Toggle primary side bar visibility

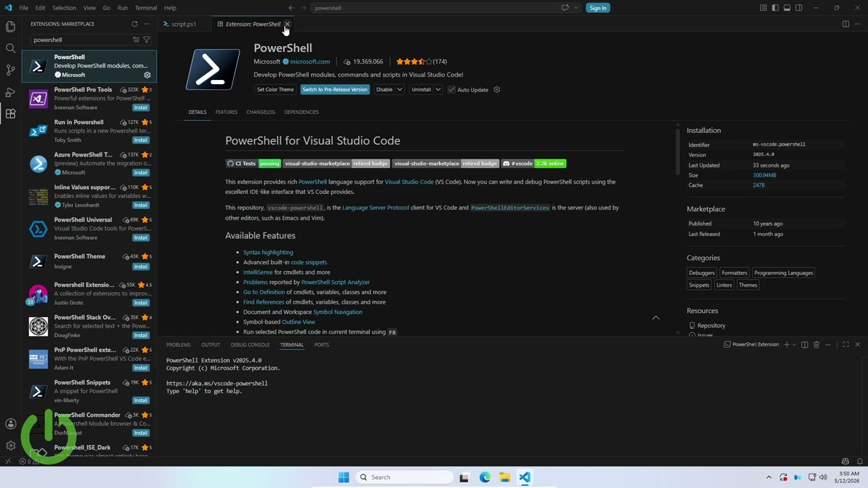[775, 8]
